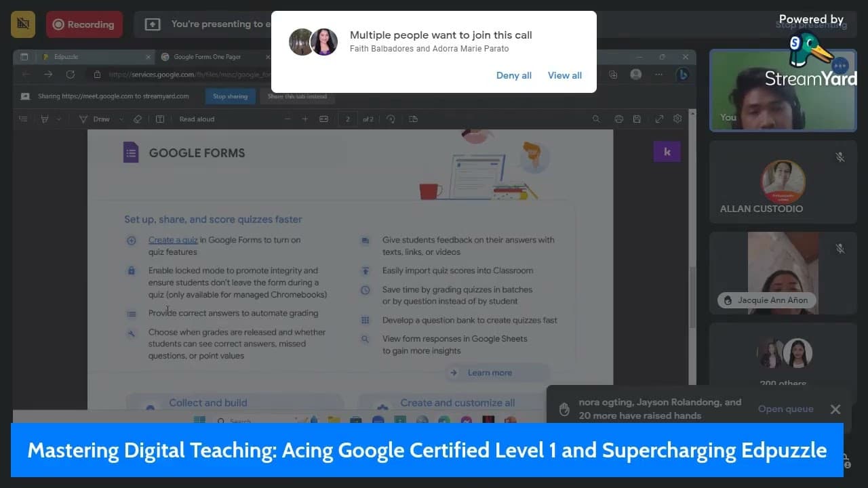Dismiss the raised hands notification
The width and height of the screenshot is (868, 488).
pos(835,409)
